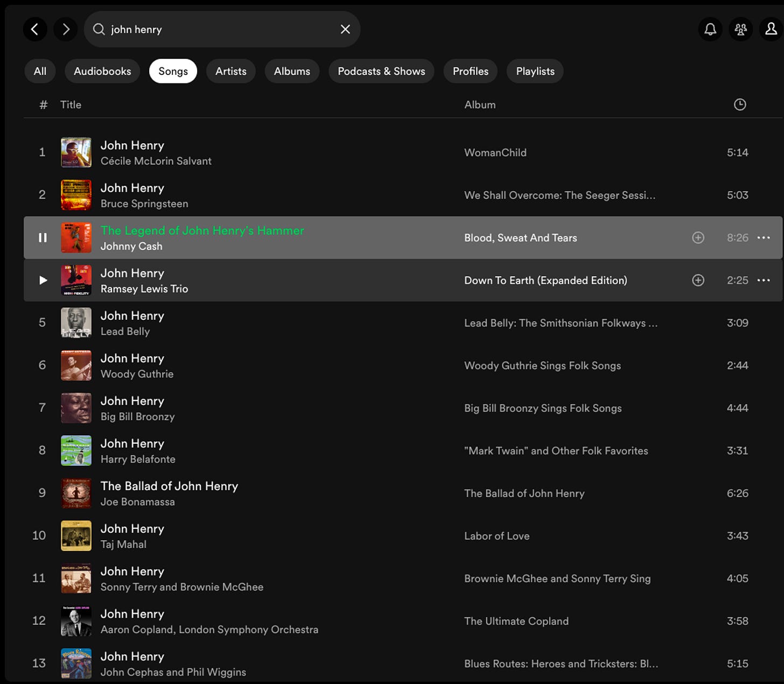
Task: Select the Artists filter tab
Action: pyautogui.click(x=231, y=71)
